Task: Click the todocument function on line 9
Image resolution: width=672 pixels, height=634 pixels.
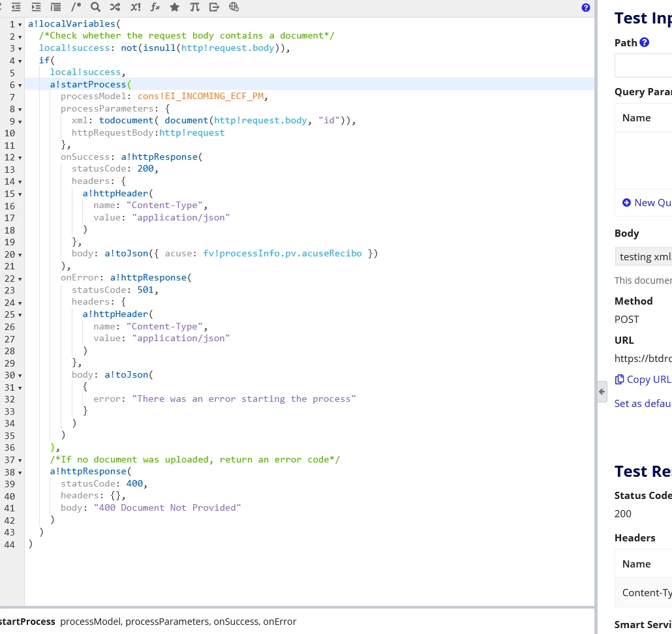Action: (126, 121)
